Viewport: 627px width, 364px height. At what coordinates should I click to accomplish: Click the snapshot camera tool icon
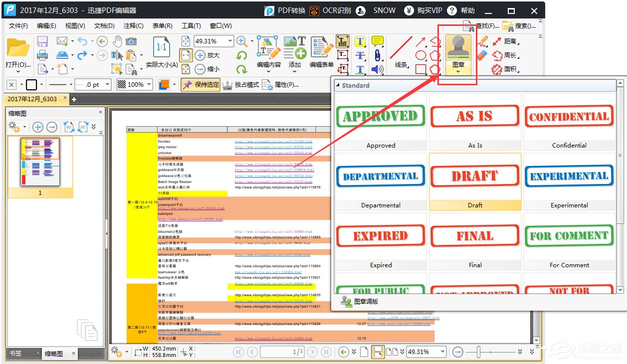[x=131, y=41]
